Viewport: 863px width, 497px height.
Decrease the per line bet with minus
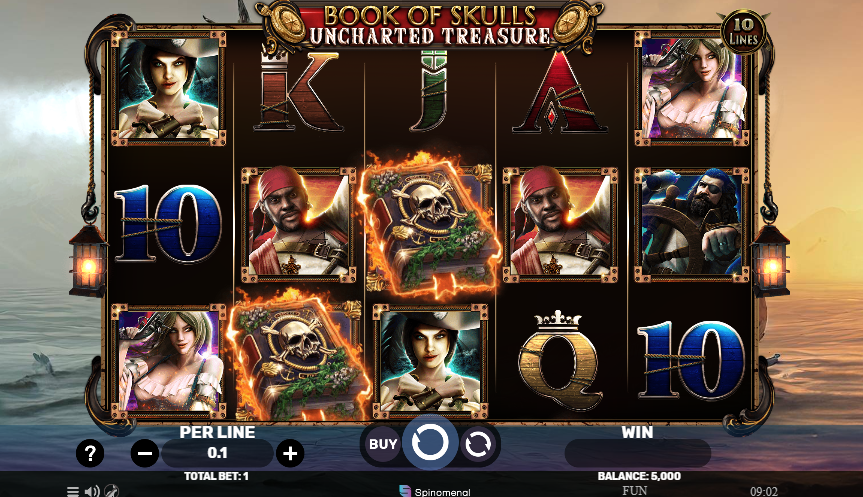(145, 454)
